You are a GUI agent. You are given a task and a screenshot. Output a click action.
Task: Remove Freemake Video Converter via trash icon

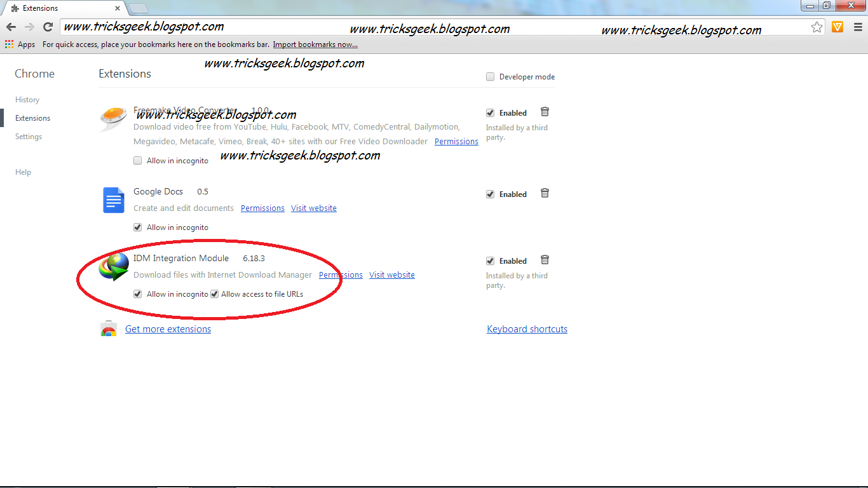545,112
